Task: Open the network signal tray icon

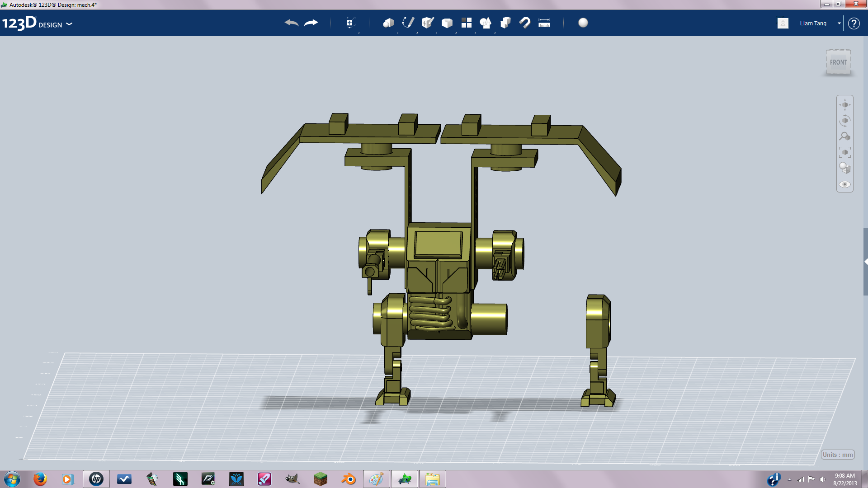Action: [801, 479]
